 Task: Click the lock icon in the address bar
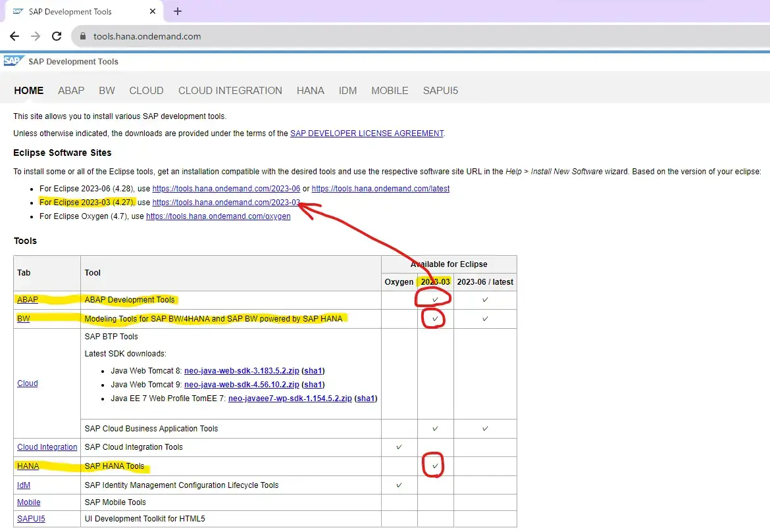coord(82,36)
